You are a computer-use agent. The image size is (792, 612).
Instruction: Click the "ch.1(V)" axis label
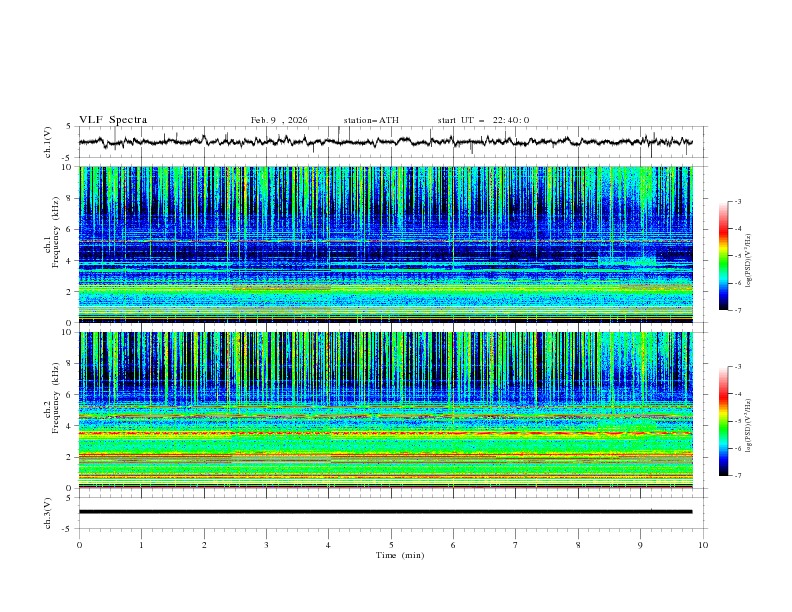coord(48,142)
